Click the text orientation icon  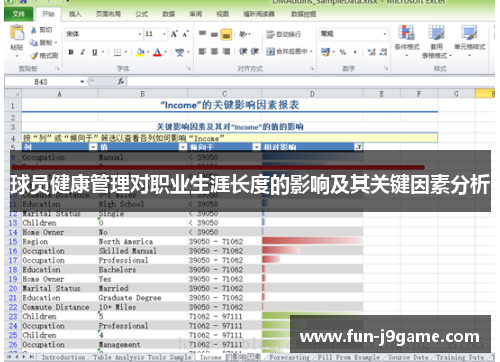click(x=244, y=34)
